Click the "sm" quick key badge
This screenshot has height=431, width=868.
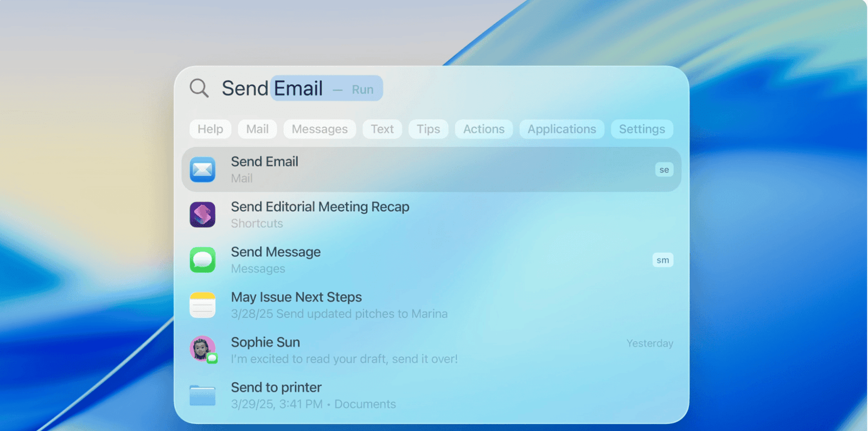[x=663, y=260]
